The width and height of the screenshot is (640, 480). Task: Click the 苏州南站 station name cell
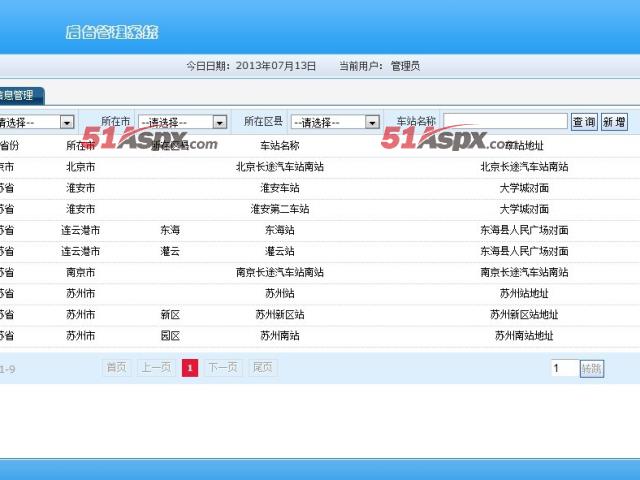[280, 335]
